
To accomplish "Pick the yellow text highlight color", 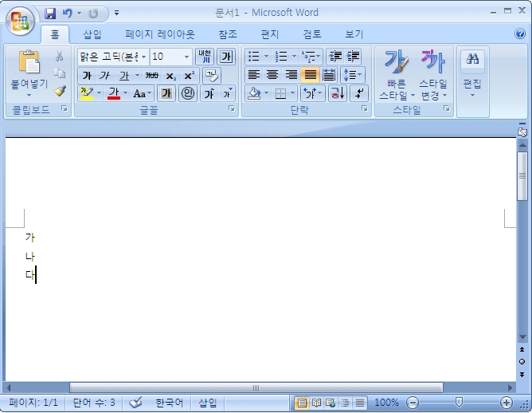I will coord(87,93).
